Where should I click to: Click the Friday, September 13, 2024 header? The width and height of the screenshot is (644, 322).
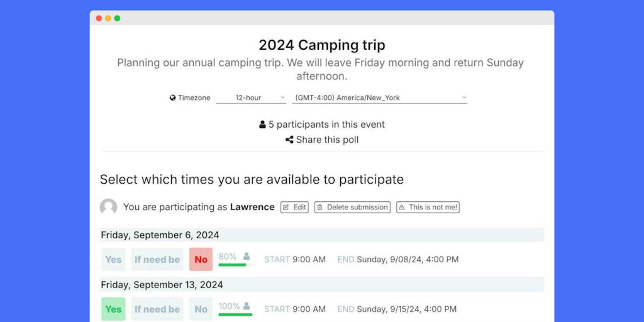tap(162, 284)
